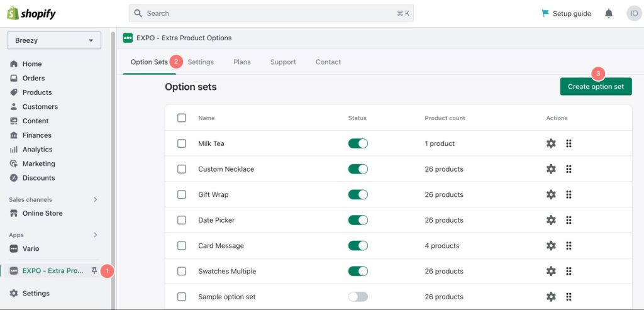This screenshot has width=644, height=310.
Task: Open settings gear for Gift Wrap
Action: [551, 195]
